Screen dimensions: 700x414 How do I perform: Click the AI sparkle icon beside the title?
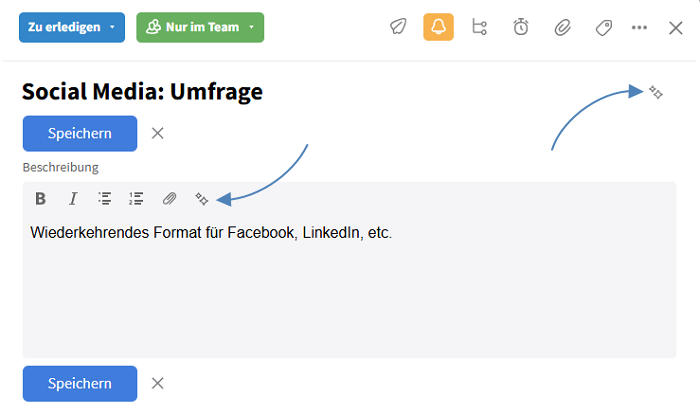click(656, 92)
